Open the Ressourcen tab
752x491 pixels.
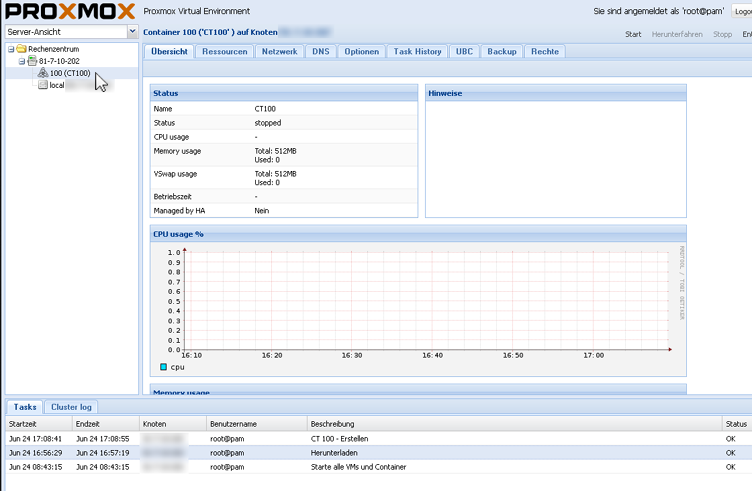click(x=224, y=51)
